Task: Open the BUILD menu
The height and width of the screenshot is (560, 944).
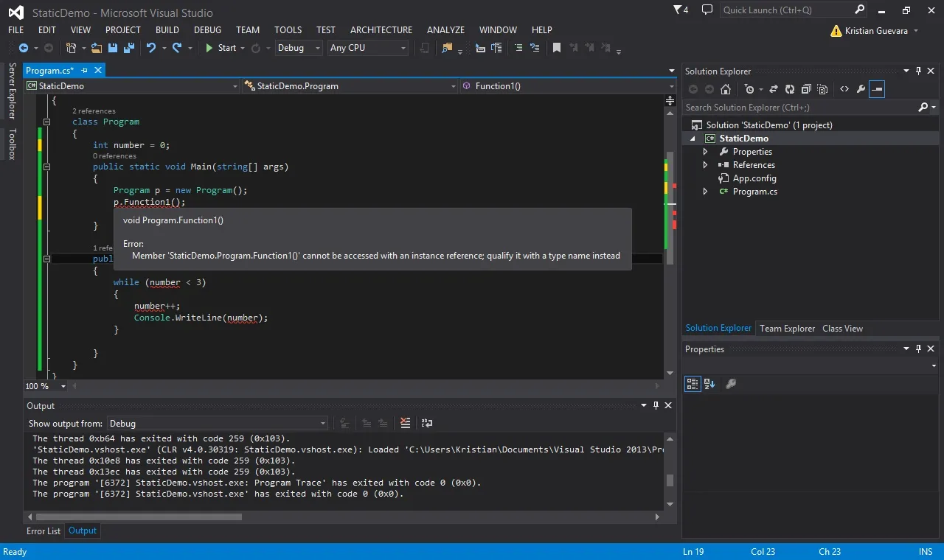Action: [x=167, y=30]
